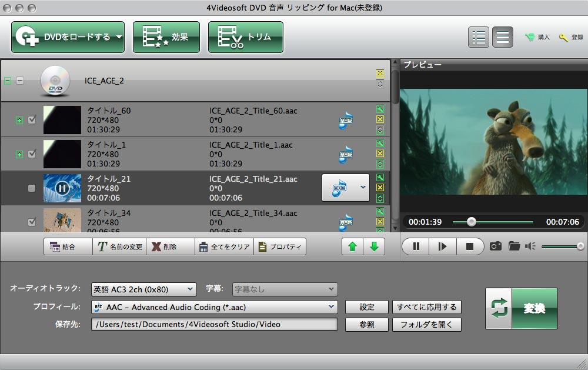Switch to simple list view icon
The height and width of the screenshot is (370, 588).
tap(503, 37)
